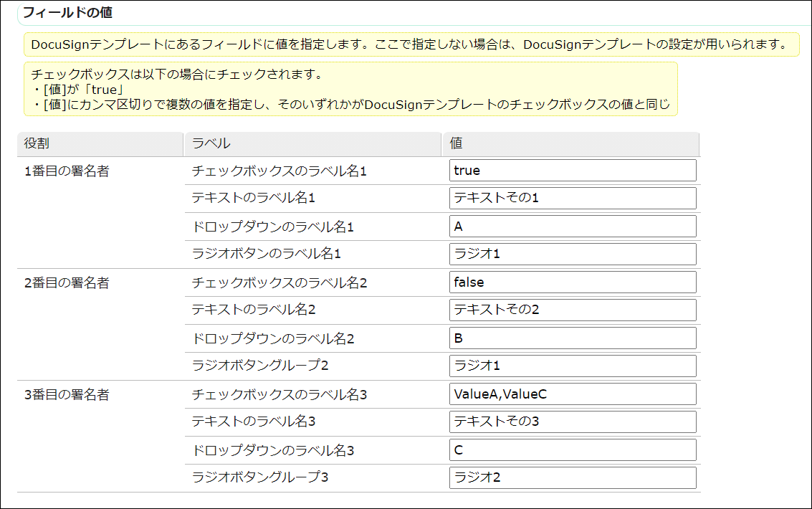This screenshot has width=812, height=509.
Task: Click the value field for チェックボックスのラベル名1
Action: [573, 171]
